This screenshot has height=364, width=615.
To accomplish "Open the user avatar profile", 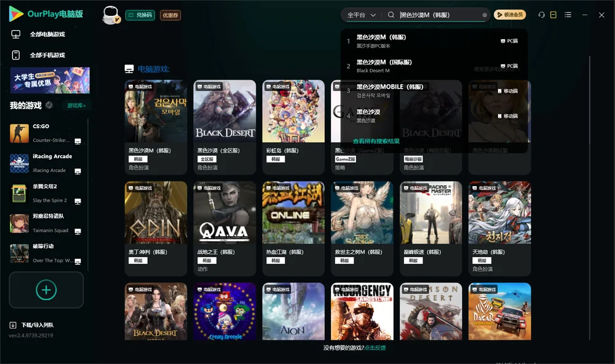I will tap(111, 15).
